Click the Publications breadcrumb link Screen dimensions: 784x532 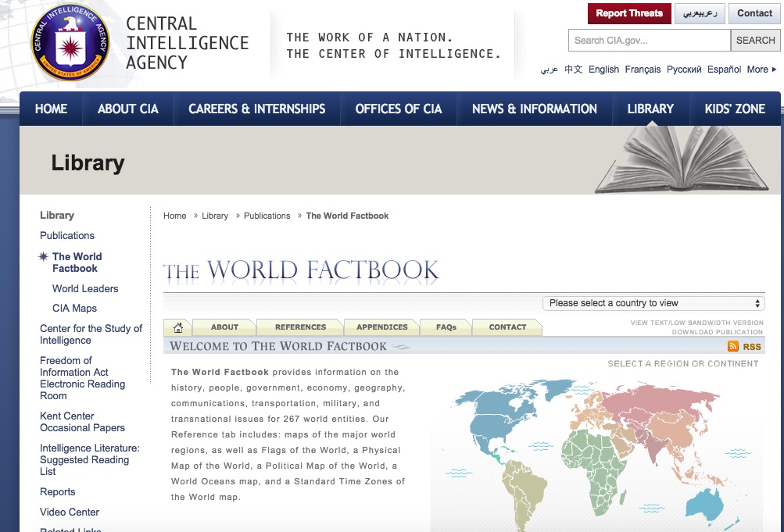click(x=267, y=216)
